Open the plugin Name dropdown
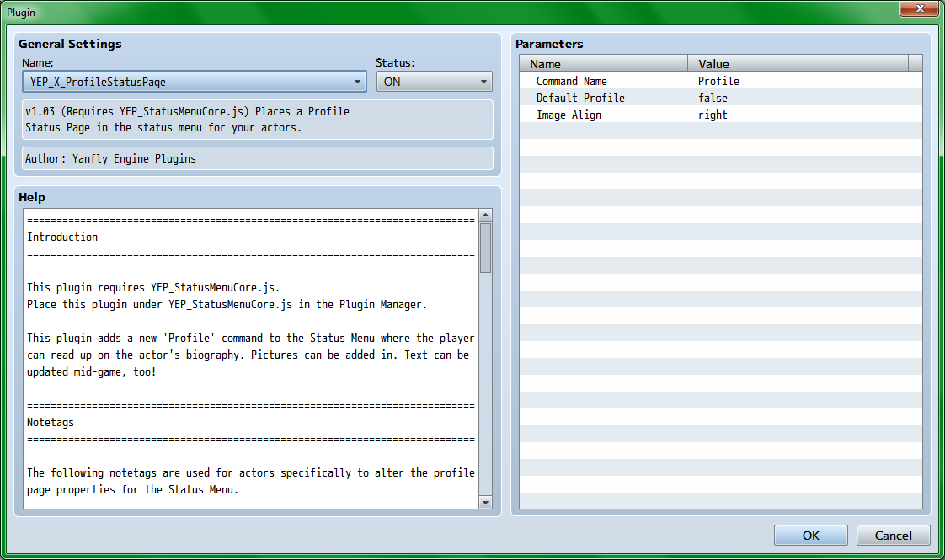The height and width of the screenshot is (560, 945). [194, 82]
